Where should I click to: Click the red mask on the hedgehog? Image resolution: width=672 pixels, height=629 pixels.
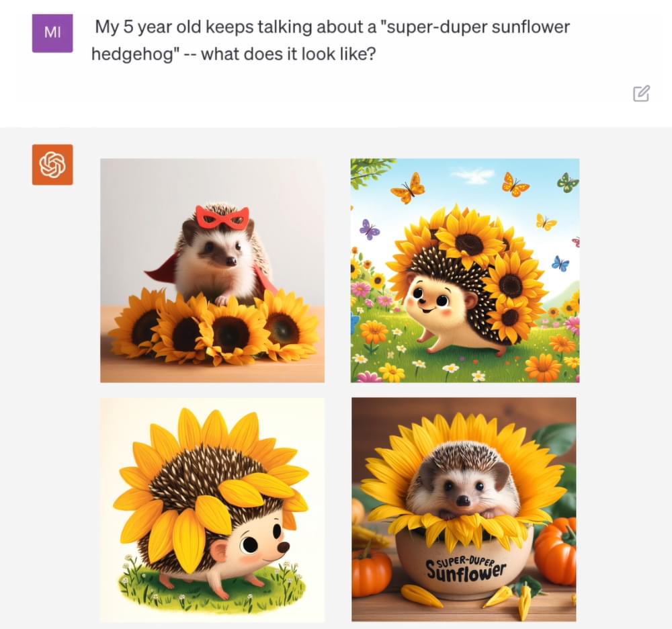tap(222, 217)
